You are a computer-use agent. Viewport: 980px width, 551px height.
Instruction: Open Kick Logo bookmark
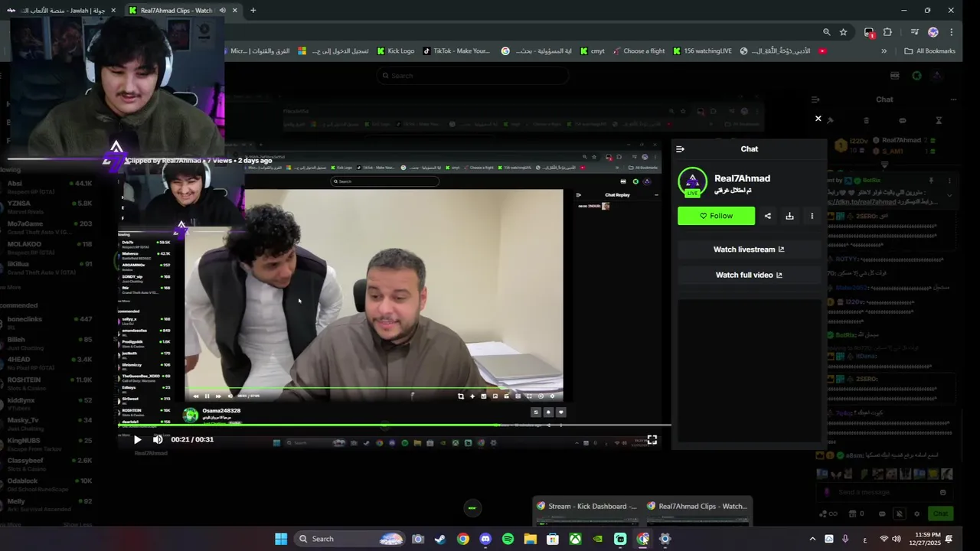(396, 51)
